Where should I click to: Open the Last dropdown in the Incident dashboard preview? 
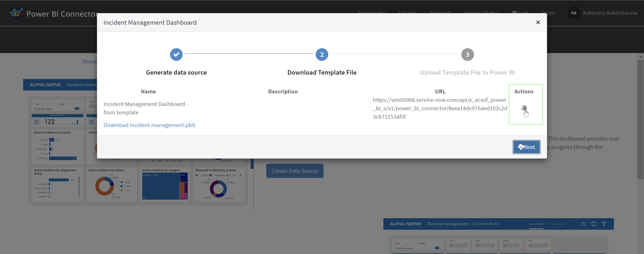[x=41, y=104]
